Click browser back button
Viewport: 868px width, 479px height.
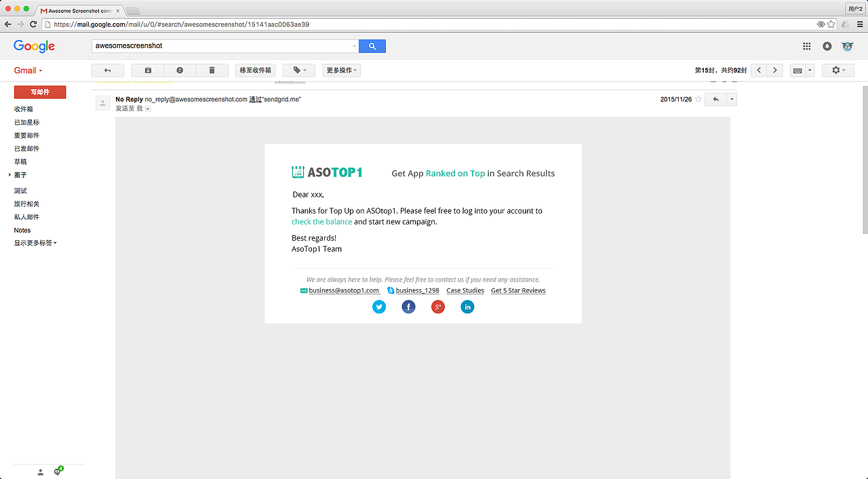[8, 24]
